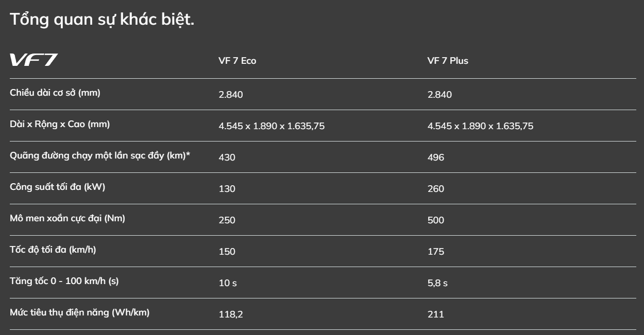Click the 496 km range value for Plus
The image size is (644, 335).
[435, 157]
